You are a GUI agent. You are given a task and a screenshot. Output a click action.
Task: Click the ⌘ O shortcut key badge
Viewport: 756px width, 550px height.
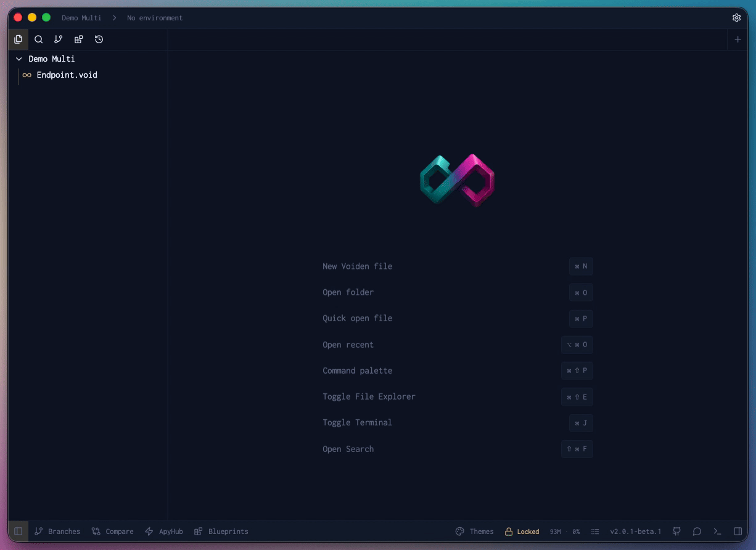click(x=581, y=292)
